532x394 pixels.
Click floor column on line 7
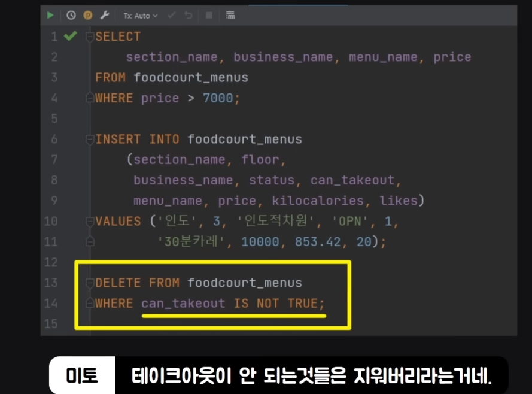260,159
